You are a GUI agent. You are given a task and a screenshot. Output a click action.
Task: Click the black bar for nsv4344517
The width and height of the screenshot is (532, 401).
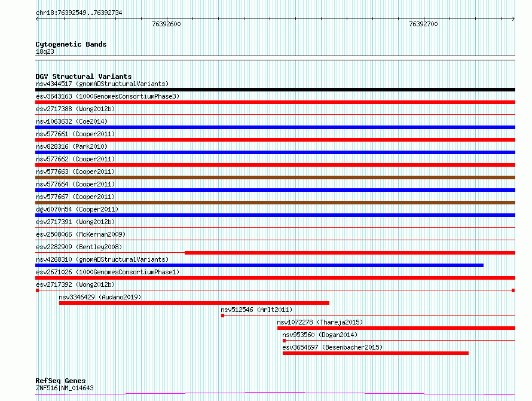[275, 90]
